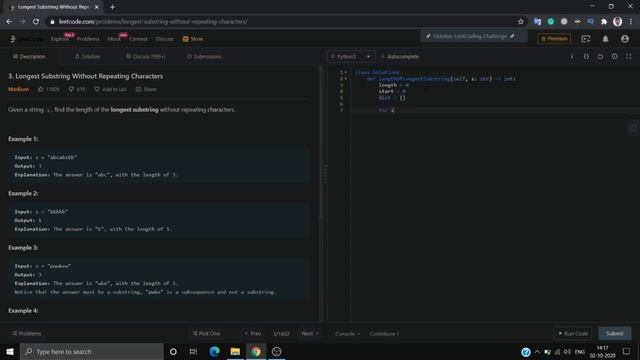This screenshot has width=640, height=360.
Task: Reload the page
Action: click(x=36, y=22)
